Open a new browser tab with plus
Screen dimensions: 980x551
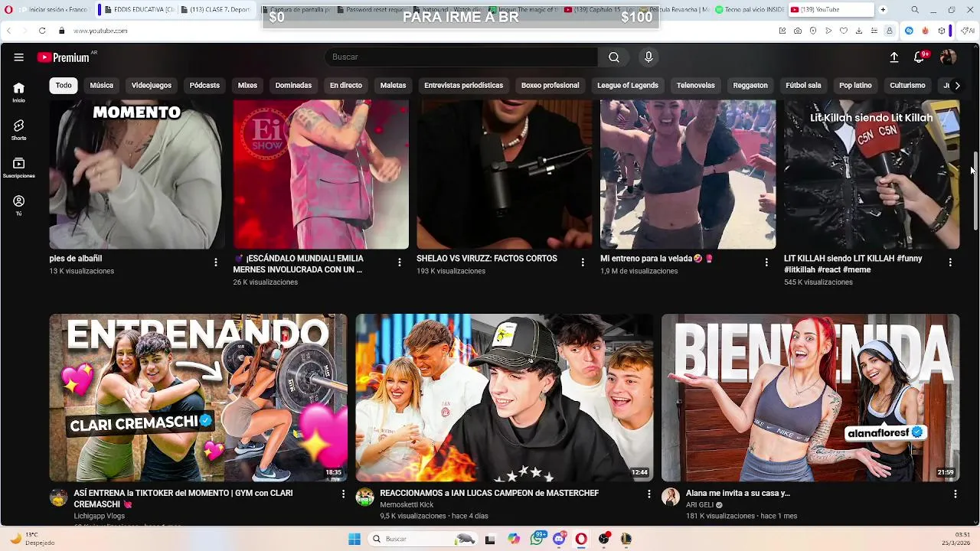coord(883,10)
